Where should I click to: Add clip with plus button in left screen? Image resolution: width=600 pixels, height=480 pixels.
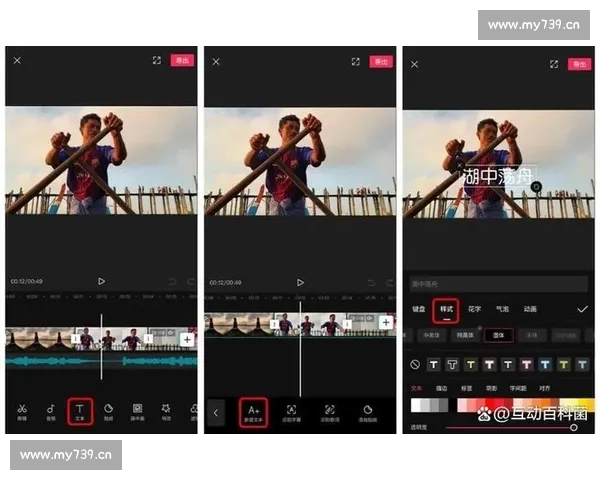(187, 339)
